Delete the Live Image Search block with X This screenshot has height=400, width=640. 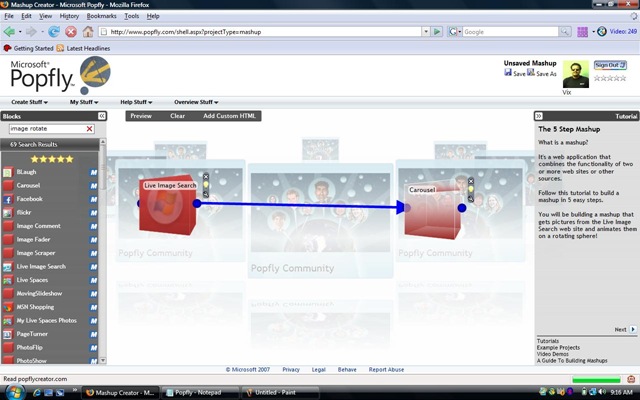tap(206, 177)
